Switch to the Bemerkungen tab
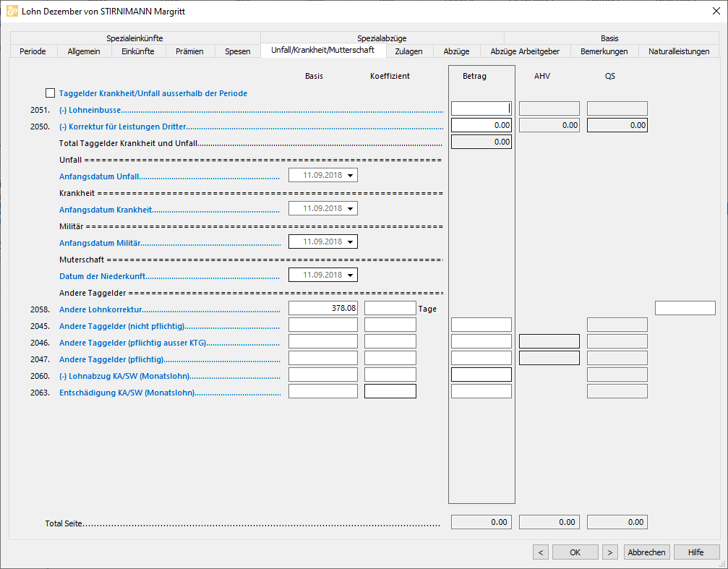The width and height of the screenshot is (728, 569). (604, 51)
